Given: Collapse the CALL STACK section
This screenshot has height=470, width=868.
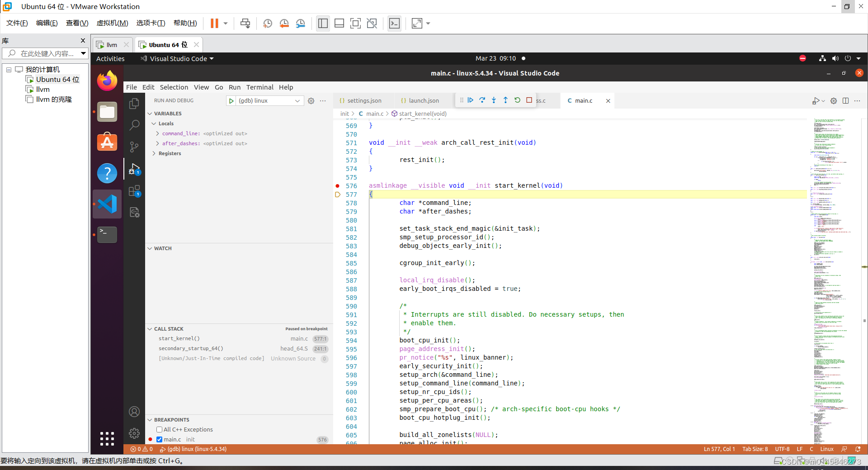Looking at the screenshot, I should tap(150, 329).
